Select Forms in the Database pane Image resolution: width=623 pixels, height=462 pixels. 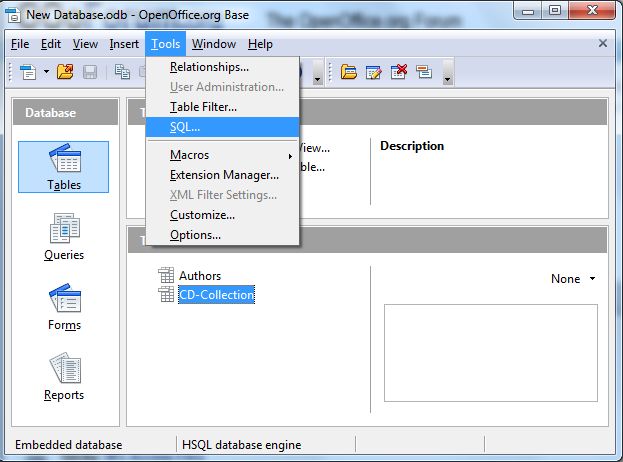click(64, 307)
